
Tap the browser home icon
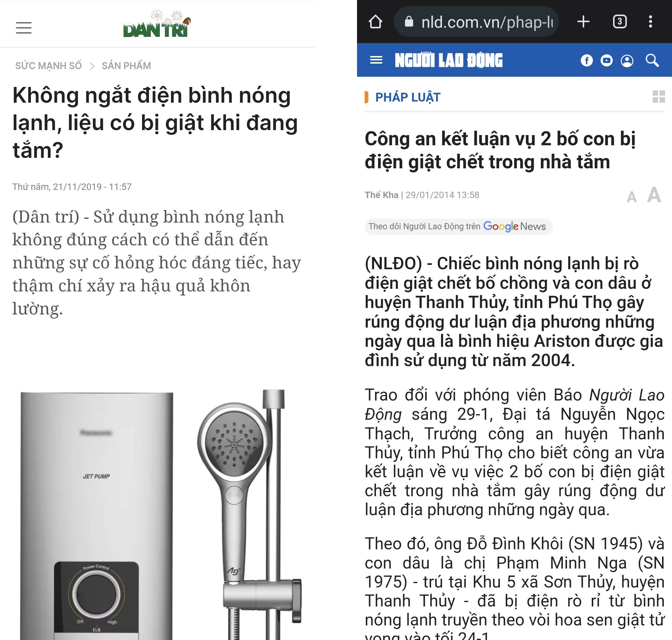point(375,22)
